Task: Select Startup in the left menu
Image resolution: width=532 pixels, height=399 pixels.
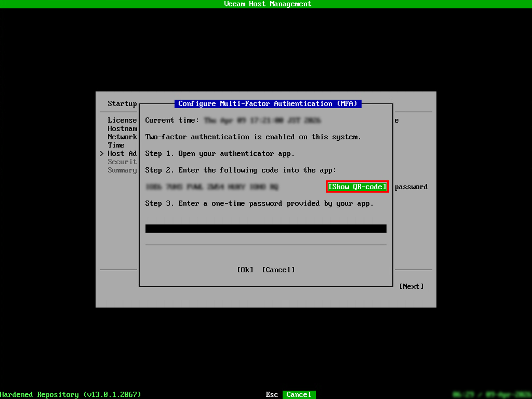Action: tap(122, 104)
